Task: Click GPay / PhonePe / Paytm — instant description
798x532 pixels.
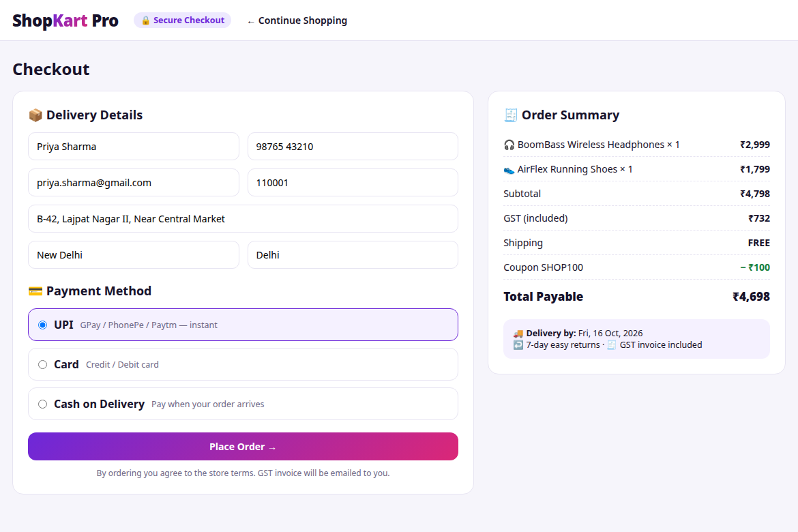Action: pyautogui.click(x=149, y=325)
